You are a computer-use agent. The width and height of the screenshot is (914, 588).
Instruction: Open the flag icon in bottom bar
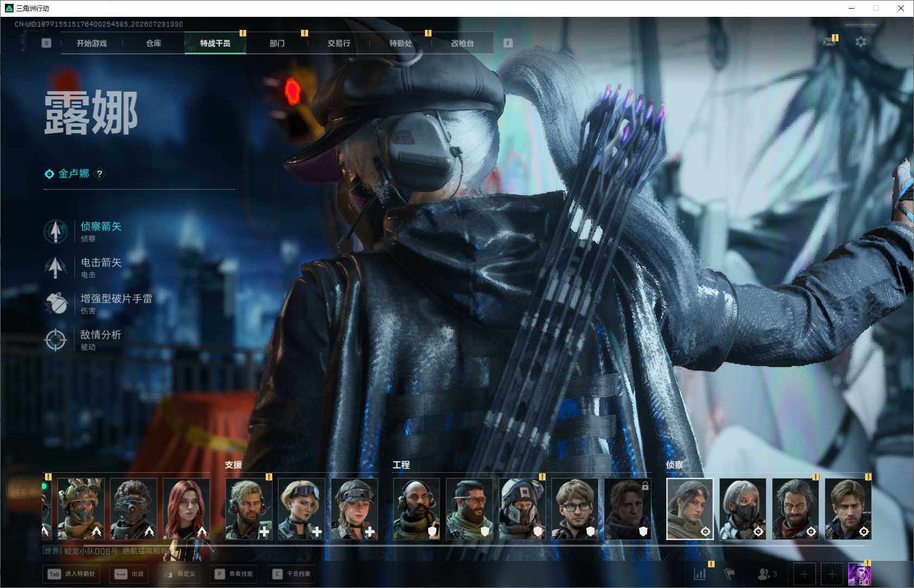pos(729,574)
